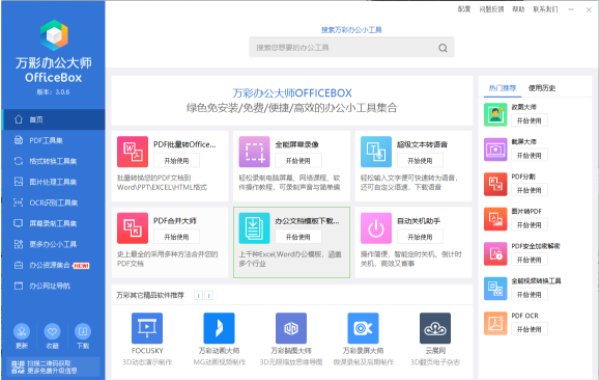
Task: Open OCR识别工具集 in the sidebar
Action: click(x=53, y=202)
